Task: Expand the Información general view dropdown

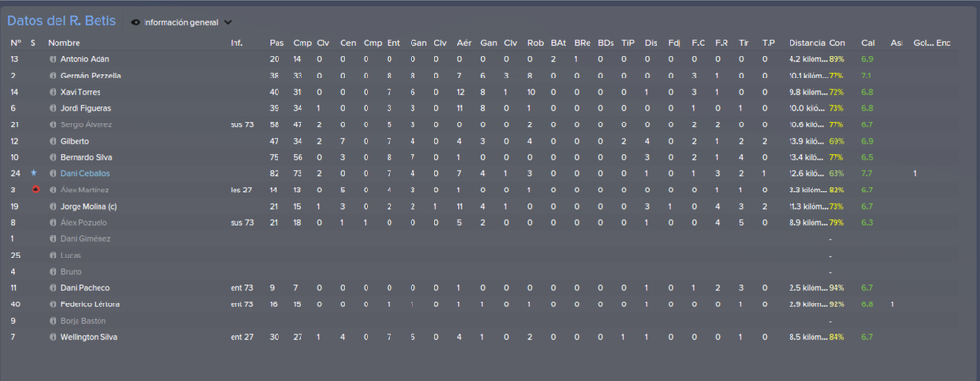Action: tap(181, 23)
